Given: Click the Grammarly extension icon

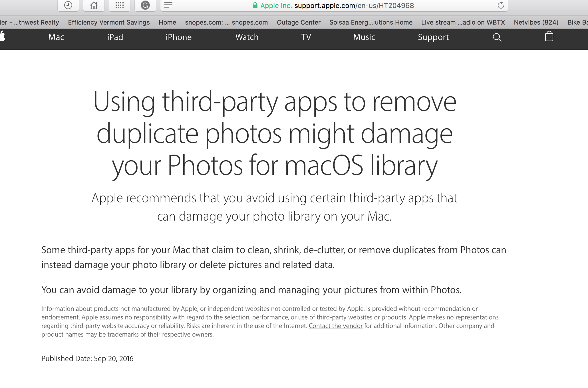Looking at the screenshot, I should [x=145, y=5].
